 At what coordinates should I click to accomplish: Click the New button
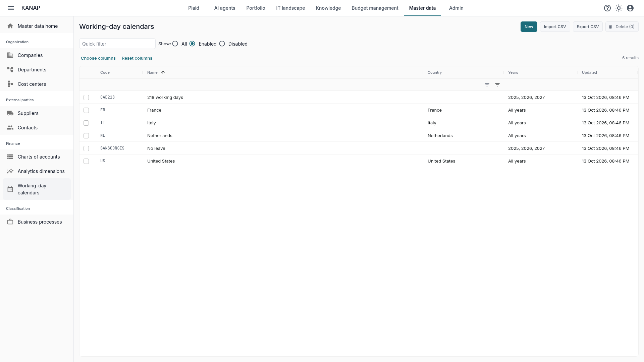pos(529,27)
